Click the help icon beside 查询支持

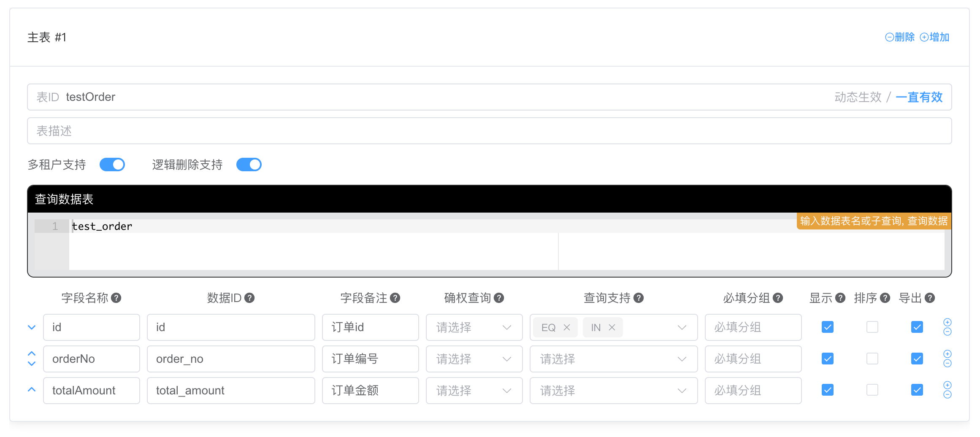click(639, 298)
